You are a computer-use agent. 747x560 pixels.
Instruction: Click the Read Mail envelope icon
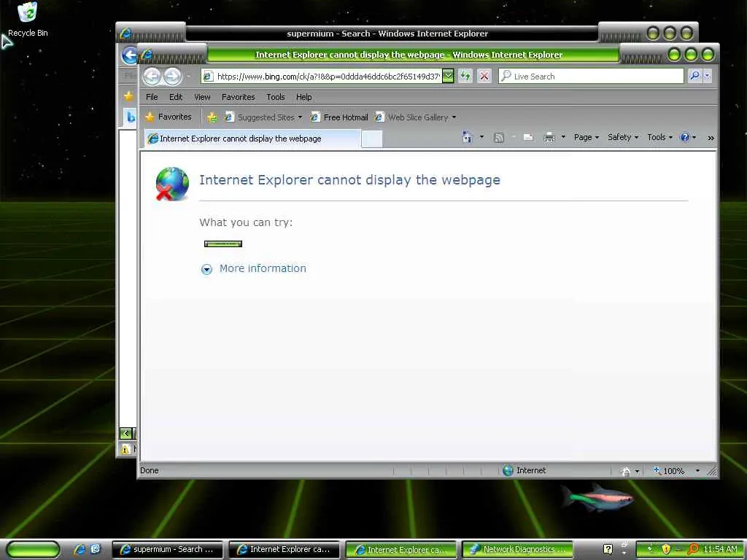point(528,138)
